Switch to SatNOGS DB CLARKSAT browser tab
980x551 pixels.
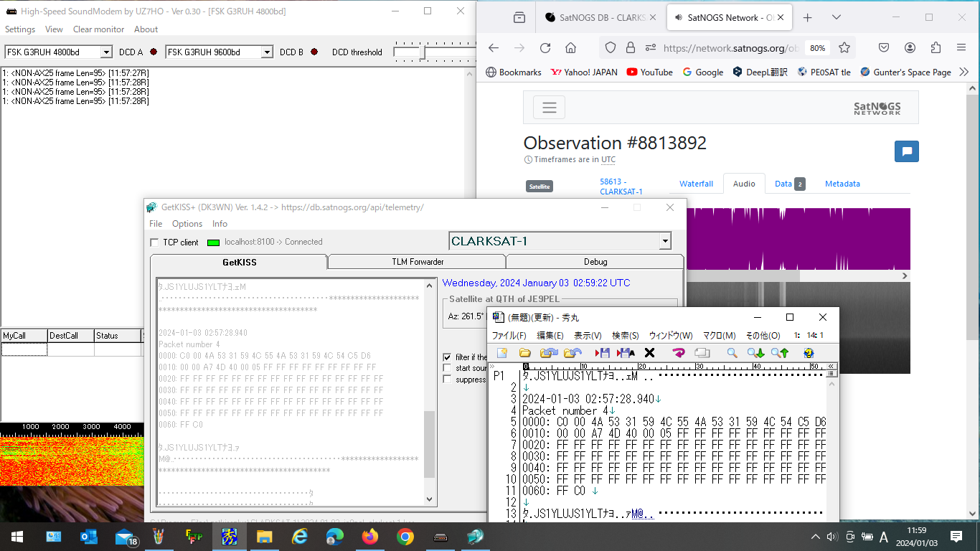point(600,18)
